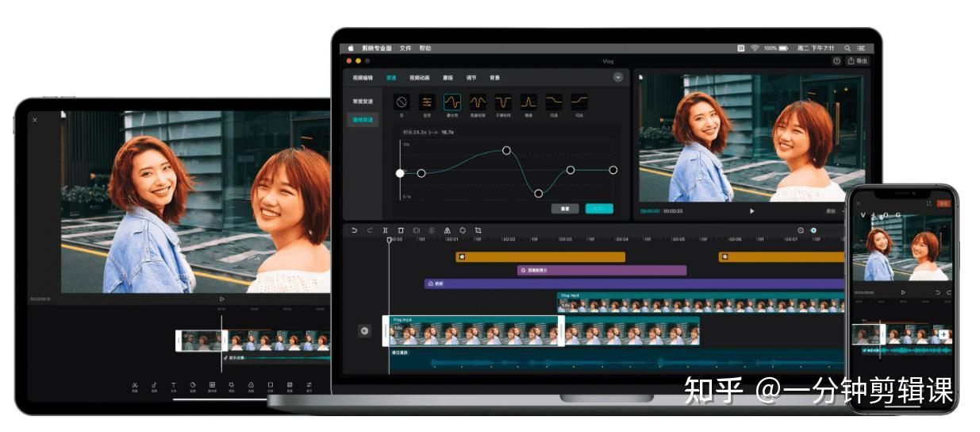
Task: Click the mirror flip icon in the timeline toolbar
Action: 447,230
